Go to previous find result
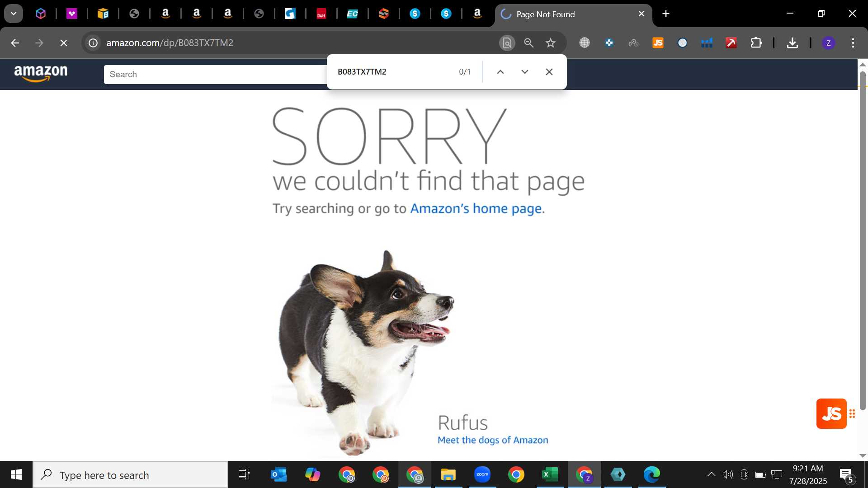The height and width of the screenshot is (488, 868). point(500,72)
